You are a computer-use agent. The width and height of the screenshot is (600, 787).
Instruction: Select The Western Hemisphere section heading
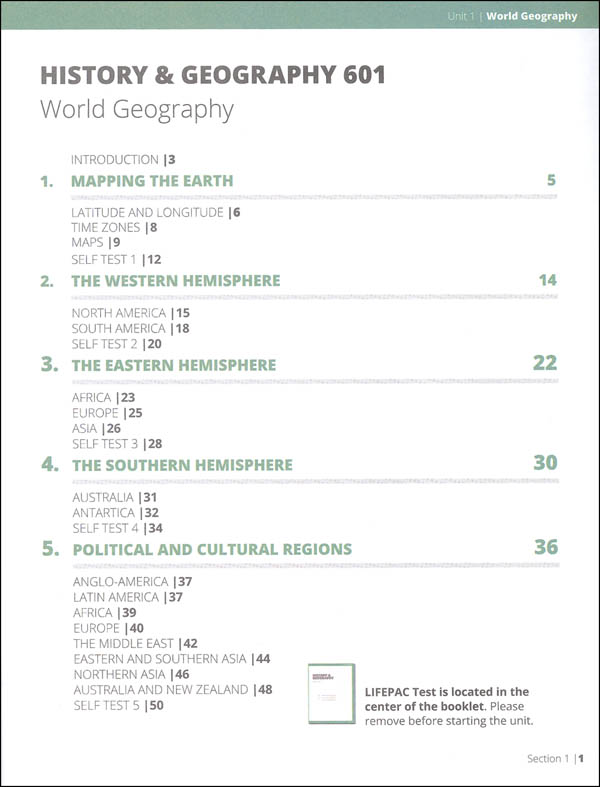[x=176, y=281]
